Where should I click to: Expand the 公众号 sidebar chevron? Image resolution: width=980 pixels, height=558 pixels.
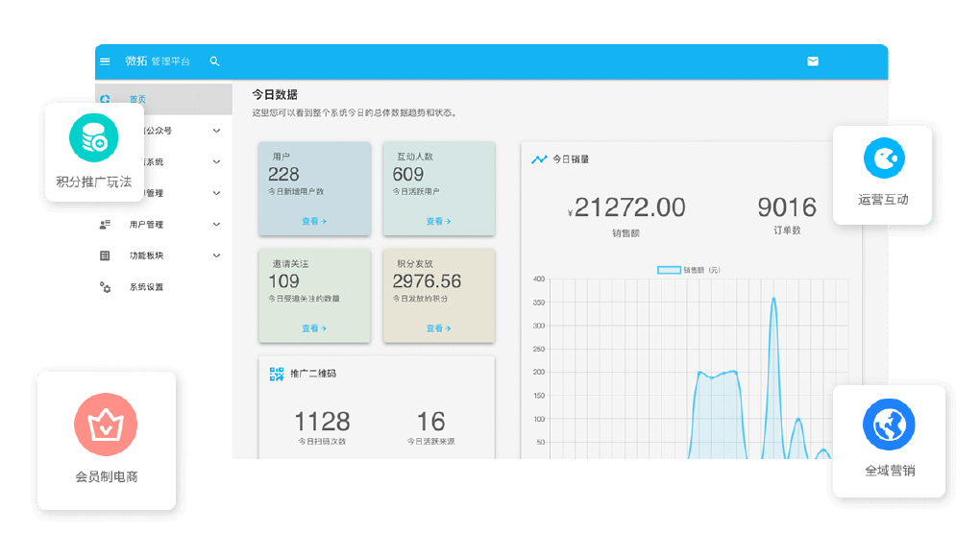point(216,131)
